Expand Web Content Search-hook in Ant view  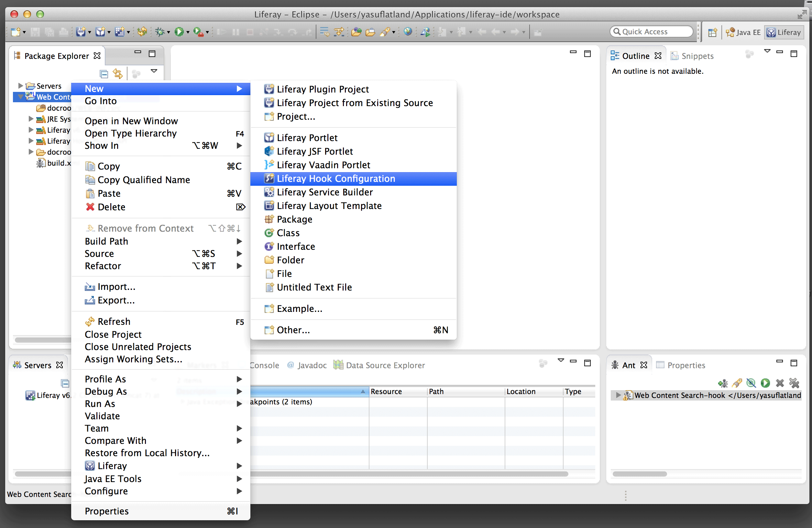[618, 395]
